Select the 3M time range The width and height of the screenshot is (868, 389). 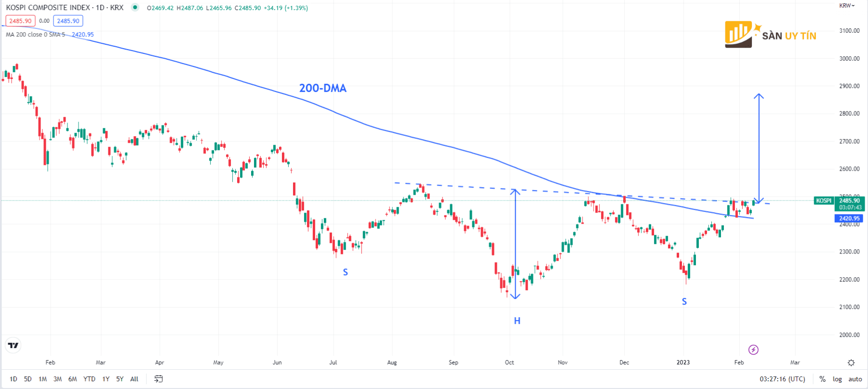pos(57,379)
